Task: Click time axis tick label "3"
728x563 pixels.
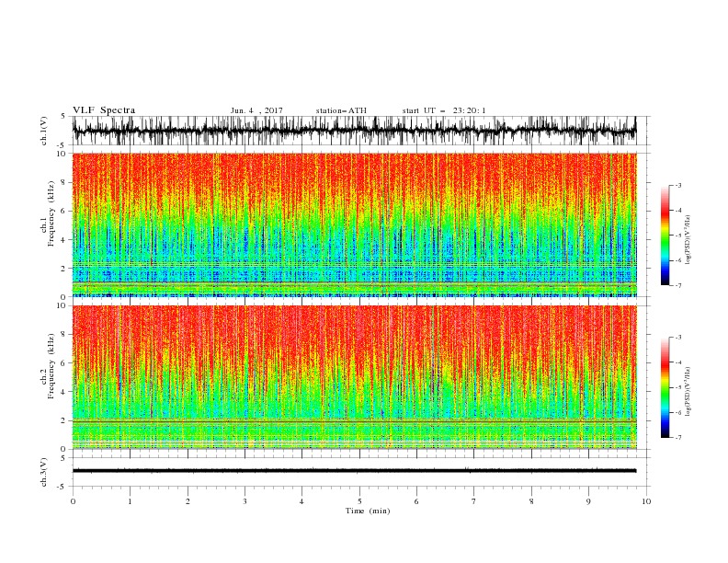Action: click(245, 501)
